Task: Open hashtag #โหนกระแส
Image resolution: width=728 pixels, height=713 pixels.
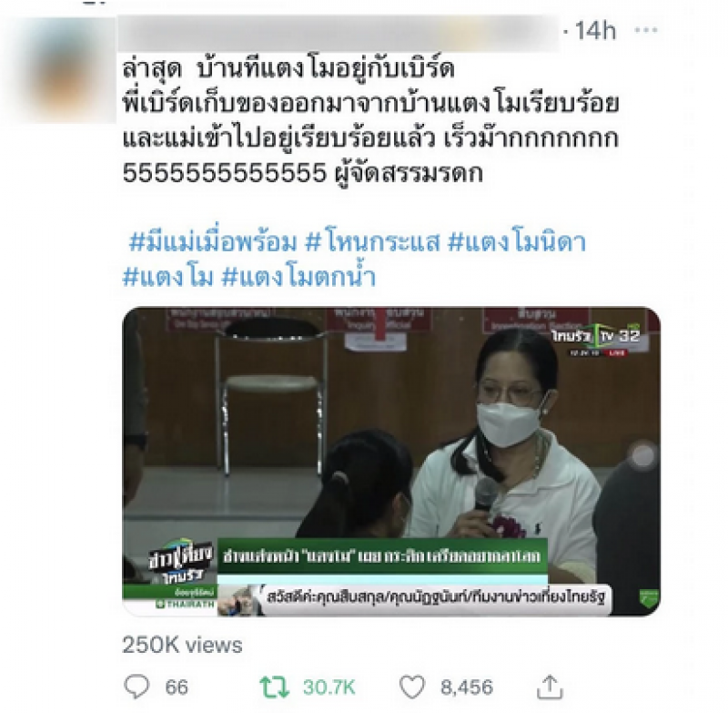Action: coord(372,242)
